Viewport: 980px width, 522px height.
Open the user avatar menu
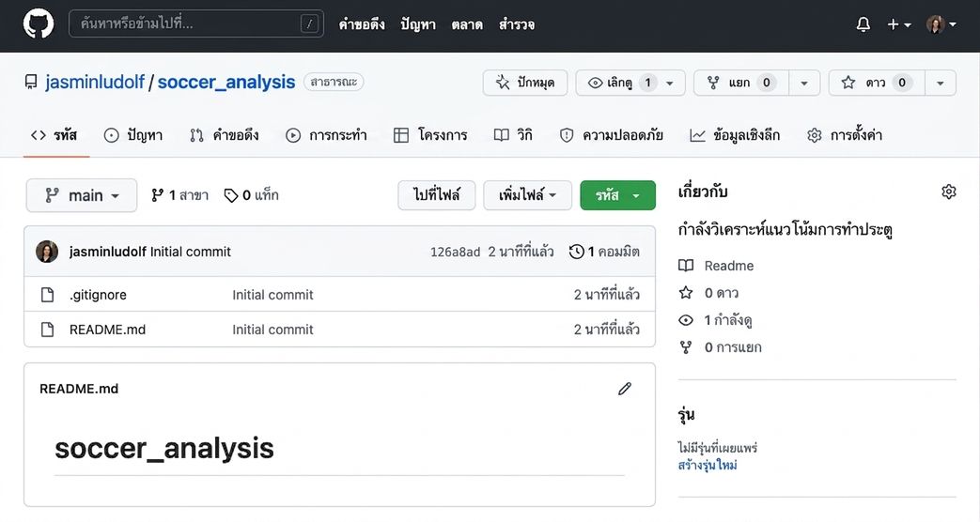(x=941, y=24)
